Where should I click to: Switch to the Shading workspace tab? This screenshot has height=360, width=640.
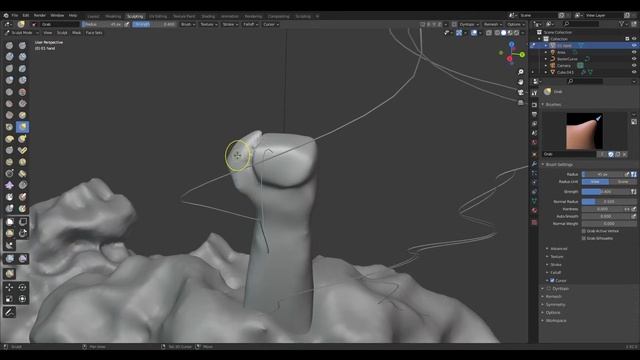[x=208, y=16]
